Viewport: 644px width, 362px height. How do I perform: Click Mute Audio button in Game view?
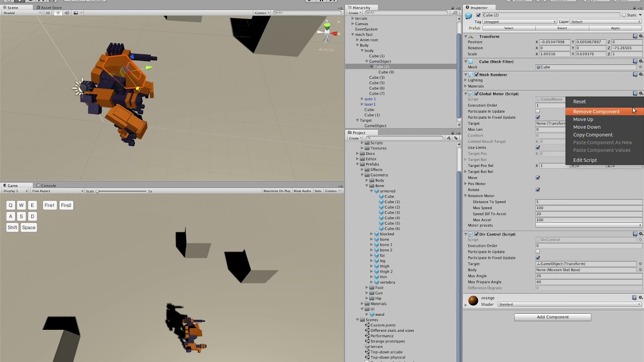pyautogui.click(x=302, y=191)
